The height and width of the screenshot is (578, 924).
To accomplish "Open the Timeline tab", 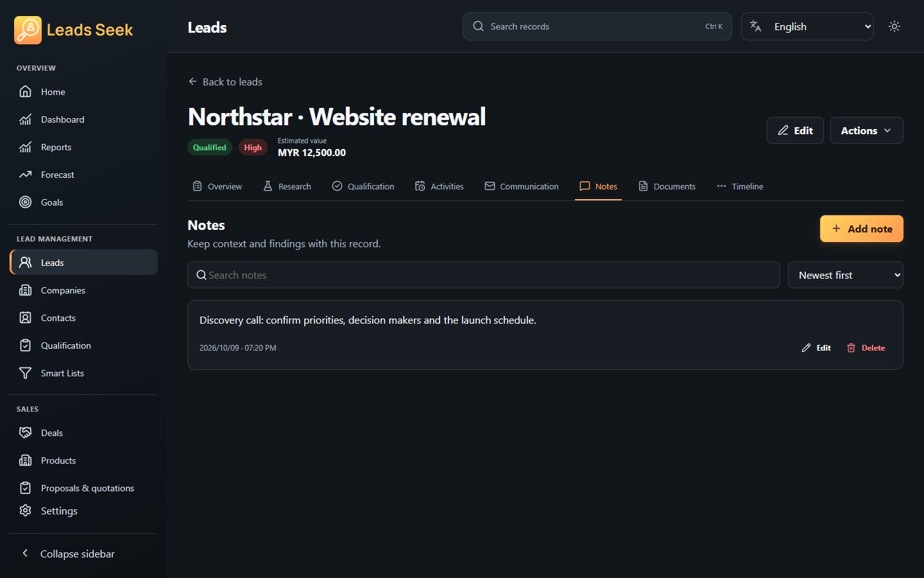I will click(740, 186).
